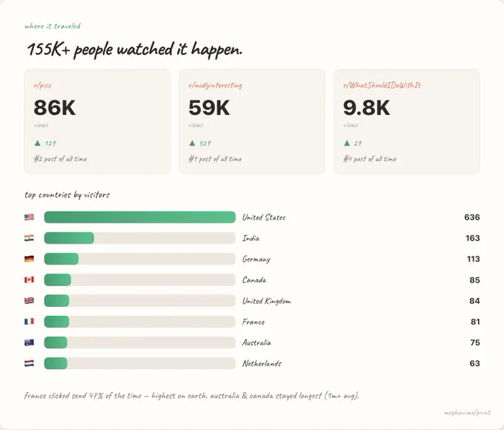Click the 'United Kingdom' country label
Screen dimensions: 504x430
267,301
